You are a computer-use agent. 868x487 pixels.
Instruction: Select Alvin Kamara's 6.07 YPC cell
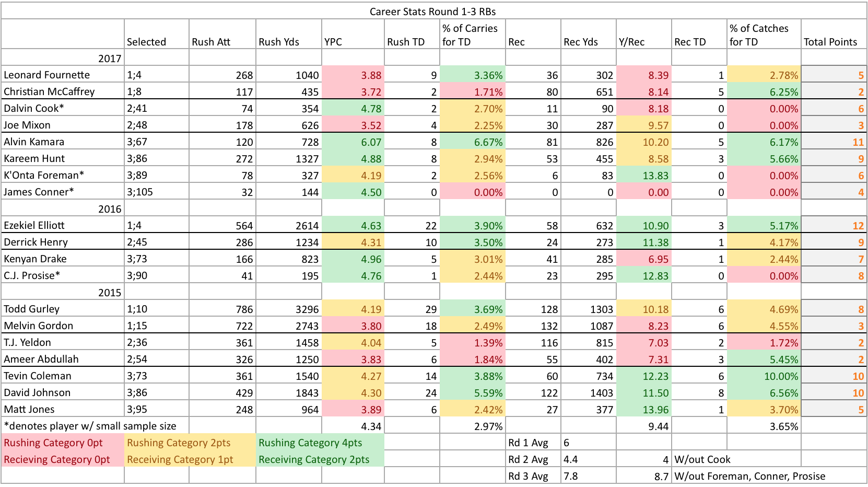click(353, 142)
